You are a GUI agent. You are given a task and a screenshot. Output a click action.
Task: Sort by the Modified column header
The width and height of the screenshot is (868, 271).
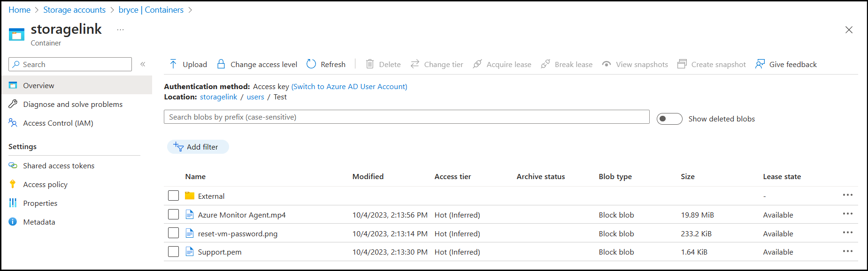click(x=368, y=176)
